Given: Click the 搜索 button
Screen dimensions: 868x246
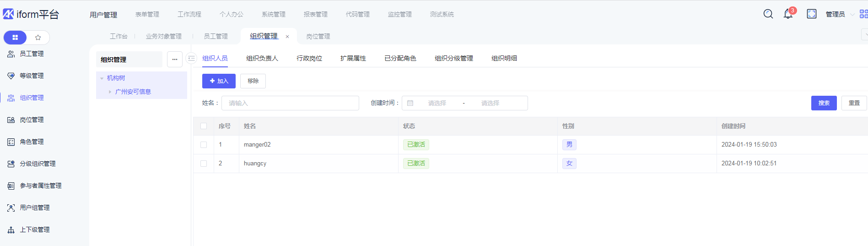Looking at the screenshot, I should click(x=824, y=103).
